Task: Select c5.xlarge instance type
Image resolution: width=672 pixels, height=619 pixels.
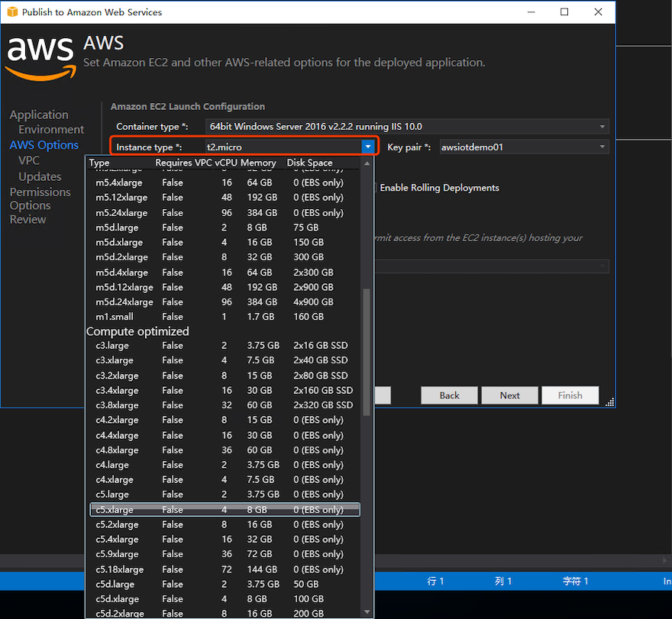Action: 225,509
